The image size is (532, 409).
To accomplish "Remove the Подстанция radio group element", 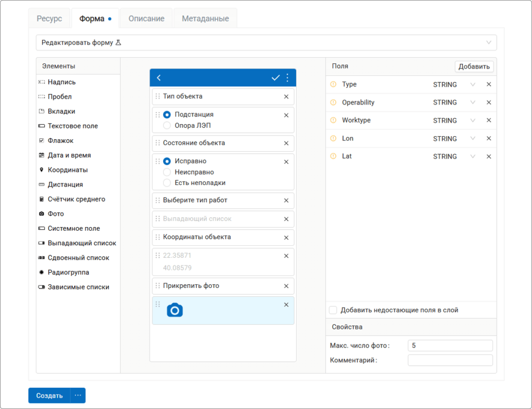I will pyautogui.click(x=286, y=115).
